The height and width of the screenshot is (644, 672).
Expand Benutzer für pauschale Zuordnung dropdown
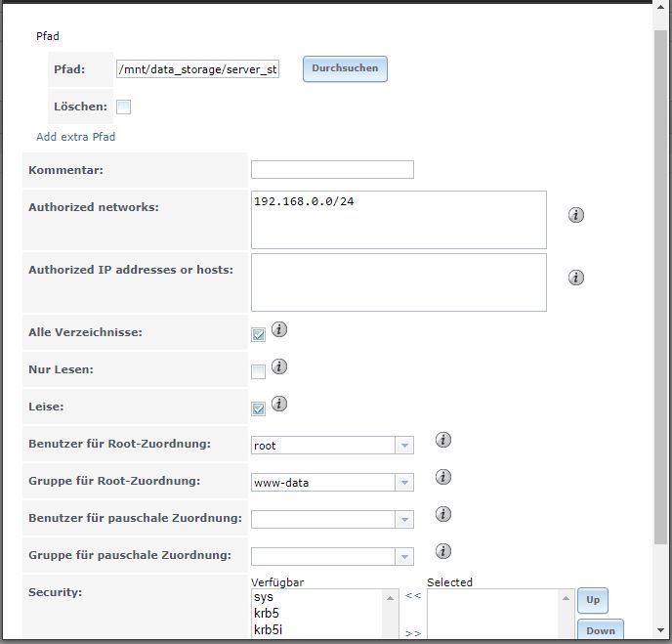tap(332, 519)
